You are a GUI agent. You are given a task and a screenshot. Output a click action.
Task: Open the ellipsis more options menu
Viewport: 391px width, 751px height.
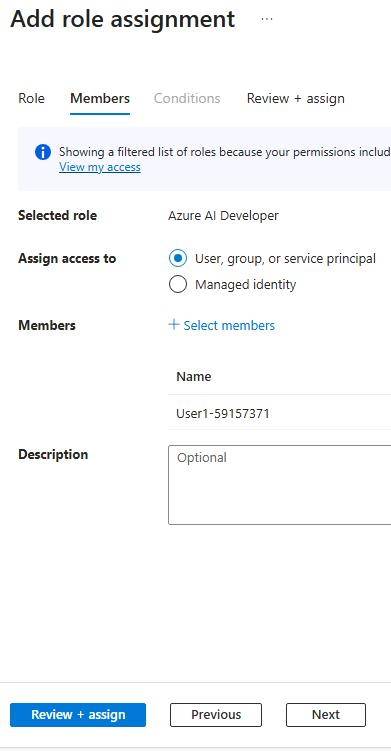pos(267,19)
